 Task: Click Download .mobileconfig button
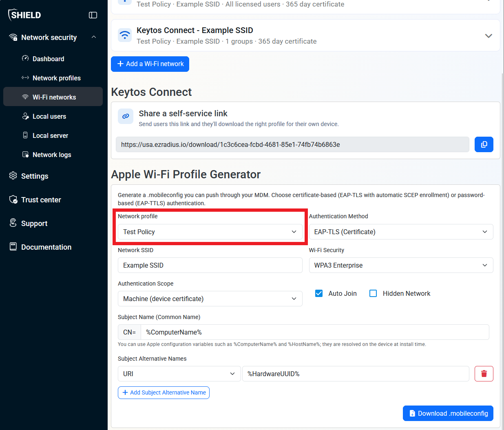pyautogui.click(x=448, y=413)
